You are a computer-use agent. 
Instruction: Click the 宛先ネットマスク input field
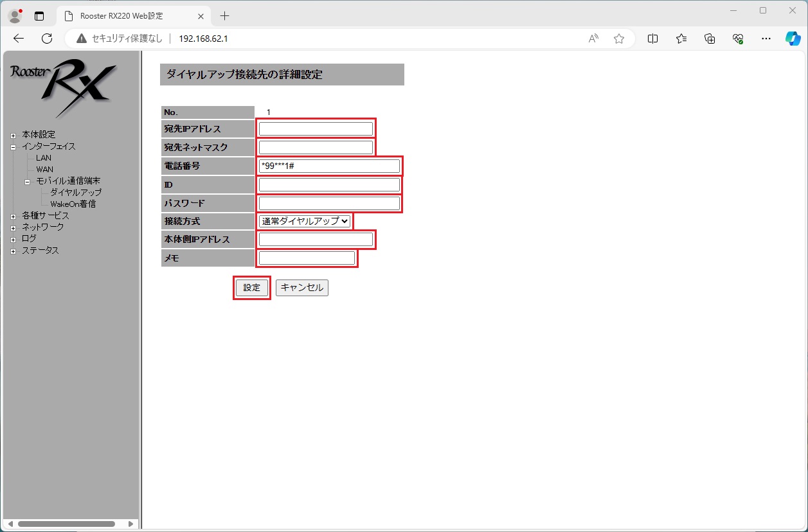[x=316, y=147]
